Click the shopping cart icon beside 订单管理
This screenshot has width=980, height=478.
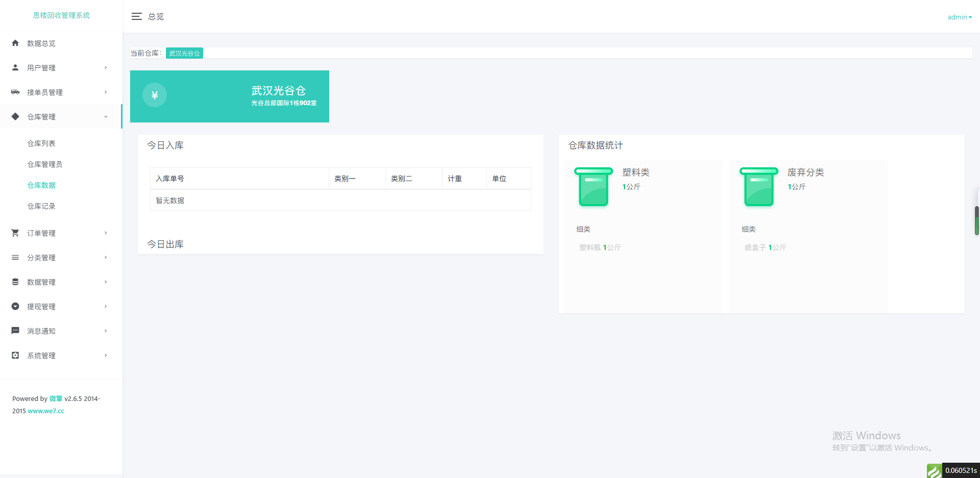coord(15,233)
